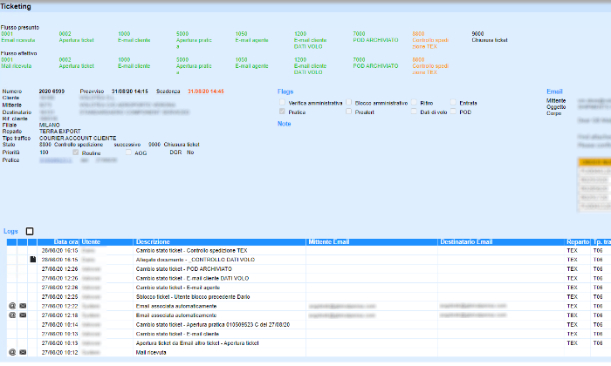Open envelope icon in the 12:18 log row
The width and height of the screenshot is (611, 366).
click(23, 315)
